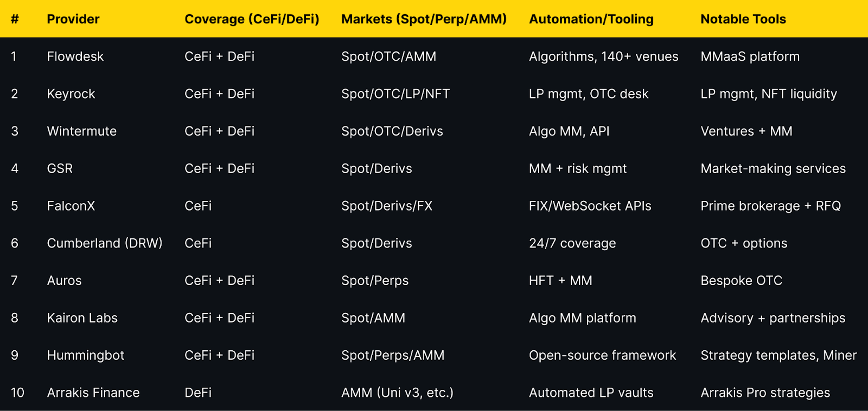Viewport: 868px width, 411px height.
Task: Click Advisory + partnerships cell
Action: [773, 318]
